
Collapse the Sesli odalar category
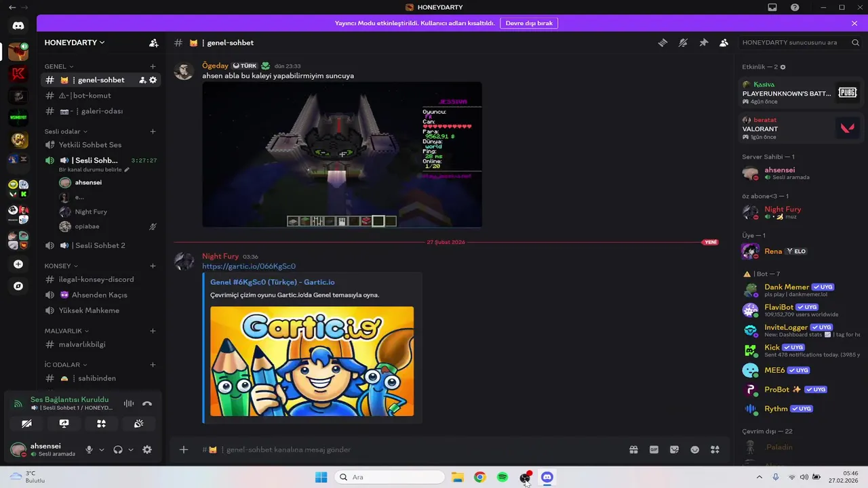pos(66,131)
